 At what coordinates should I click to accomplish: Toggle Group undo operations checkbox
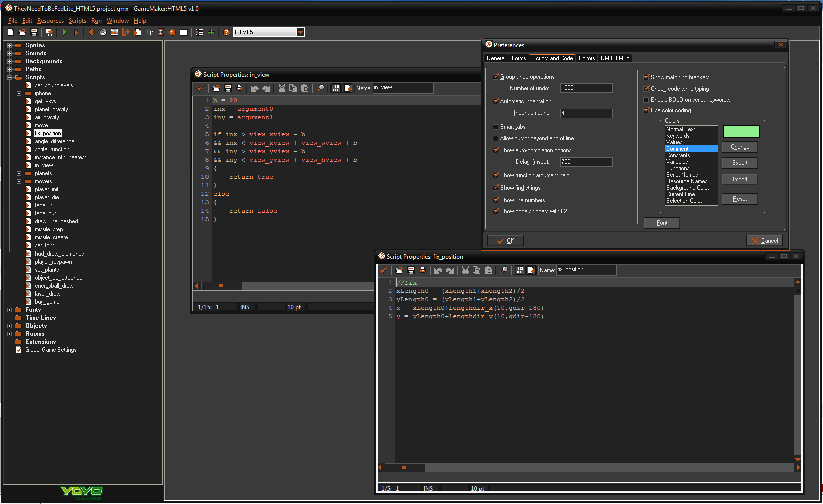(496, 77)
